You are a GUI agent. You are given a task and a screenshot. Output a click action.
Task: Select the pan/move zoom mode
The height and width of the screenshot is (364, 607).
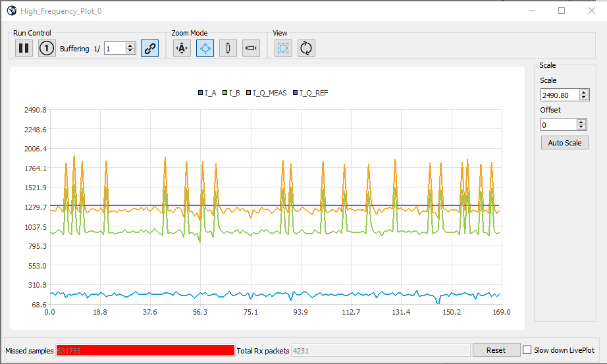205,49
